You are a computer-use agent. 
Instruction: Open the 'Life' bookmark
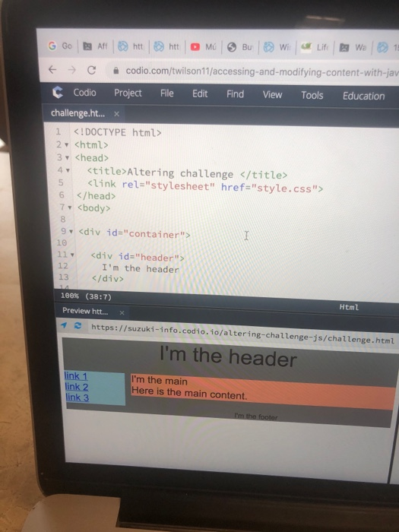tap(315, 47)
